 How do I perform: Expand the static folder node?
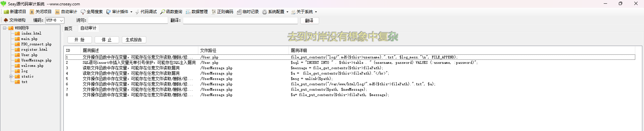click(x=11, y=77)
